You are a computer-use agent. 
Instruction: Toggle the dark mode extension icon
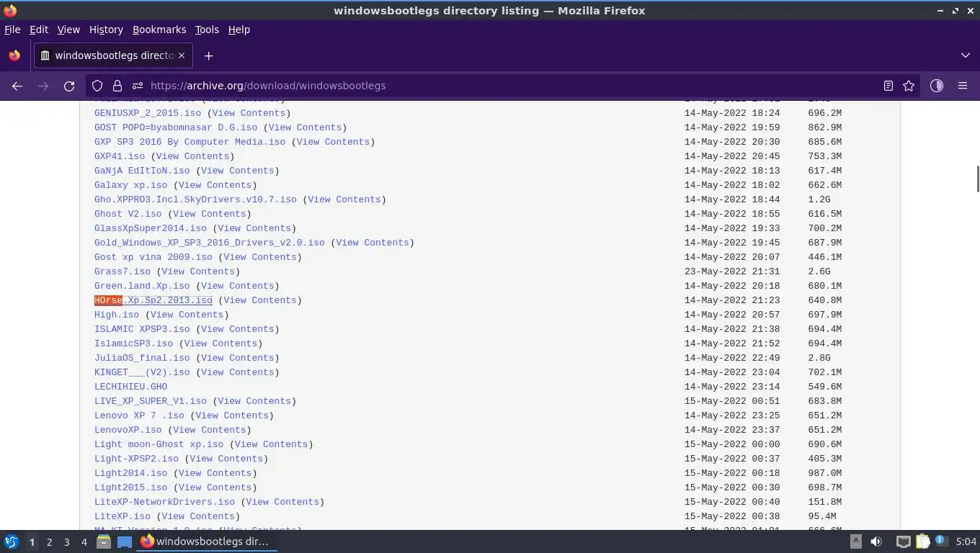(x=937, y=86)
